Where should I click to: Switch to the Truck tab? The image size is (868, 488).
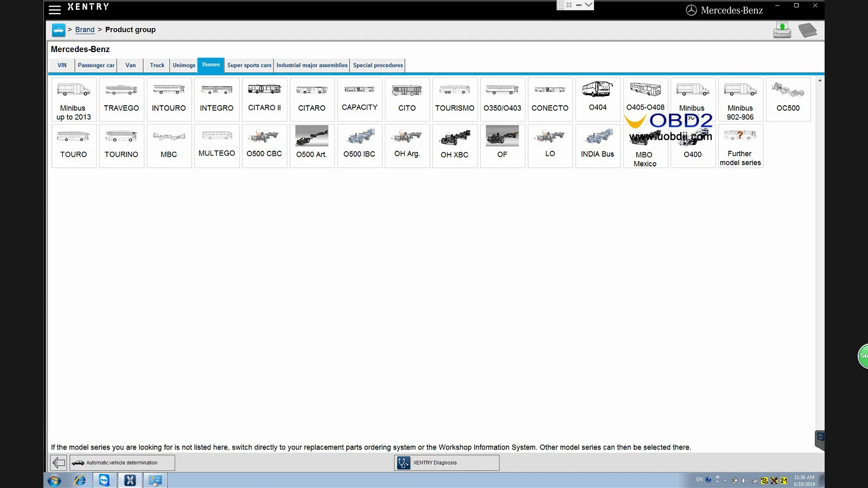pos(157,65)
